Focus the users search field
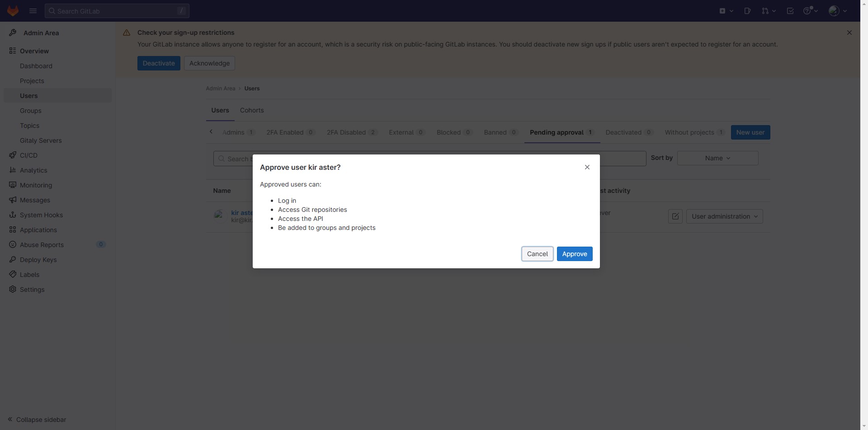This screenshot has width=868, height=430. pos(429,159)
